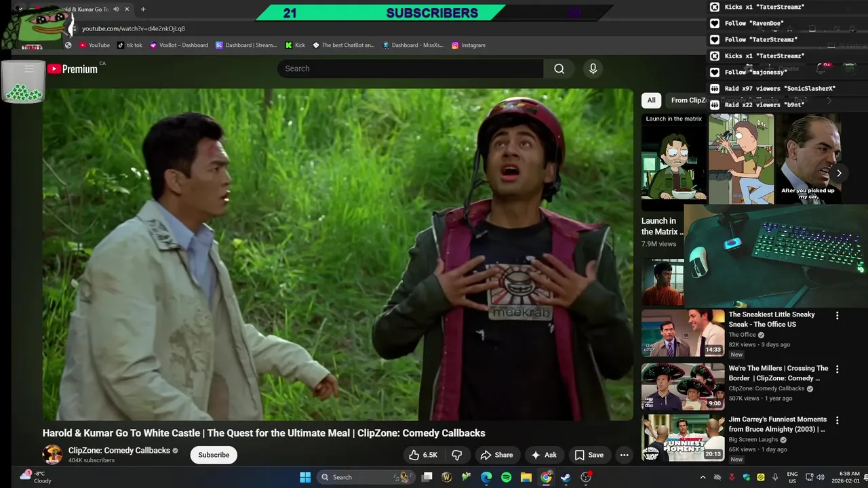Open the Kick bookmark

tap(295, 45)
